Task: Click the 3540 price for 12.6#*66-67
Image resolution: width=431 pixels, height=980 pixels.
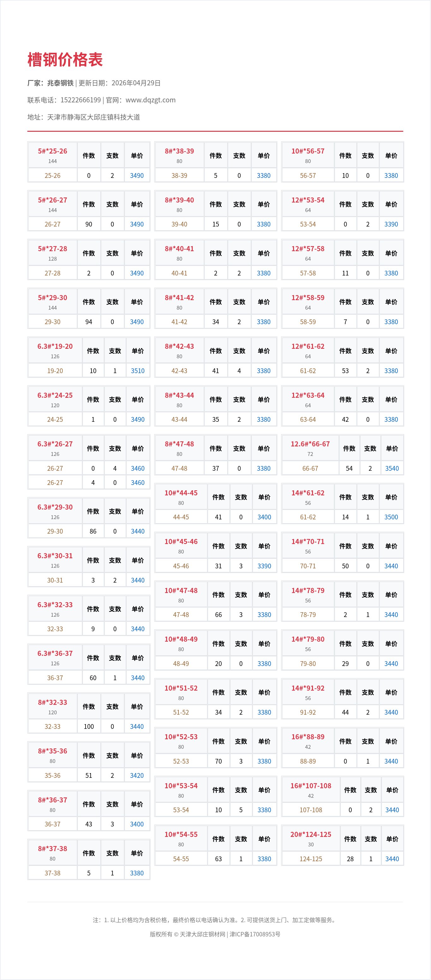Action: coord(392,468)
